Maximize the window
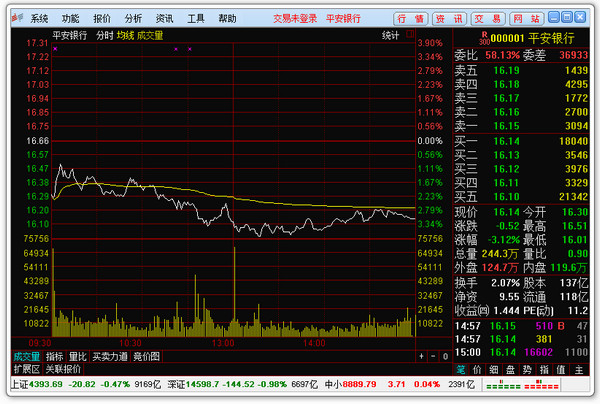Screen dimensions: 600x404 (x=567, y=17)
